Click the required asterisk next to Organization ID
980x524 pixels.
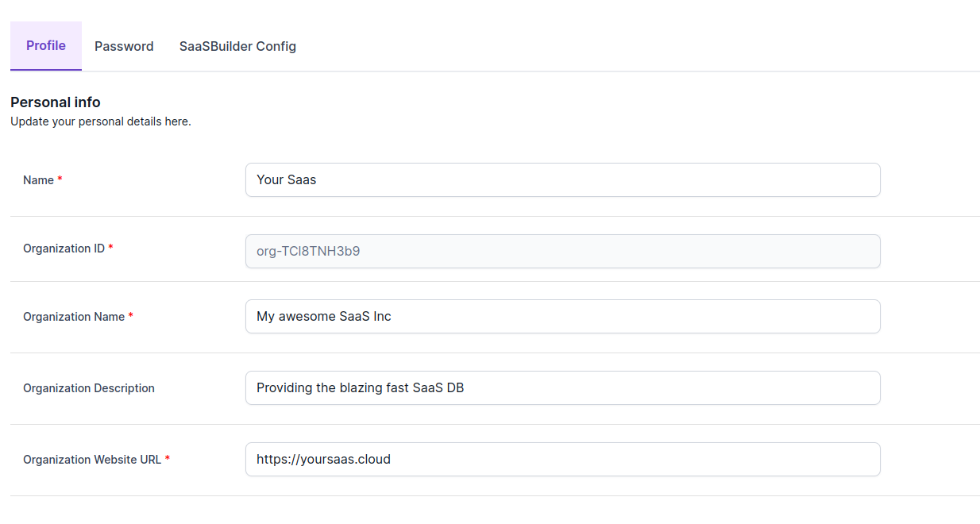pos(110,248)
